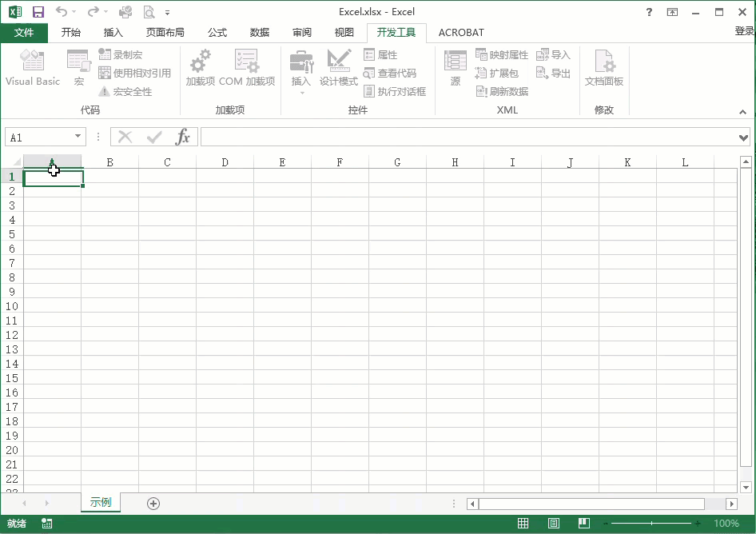The image size is (756, 534).
Task: Click the formula cancel X button
Action: pos(125,137)
